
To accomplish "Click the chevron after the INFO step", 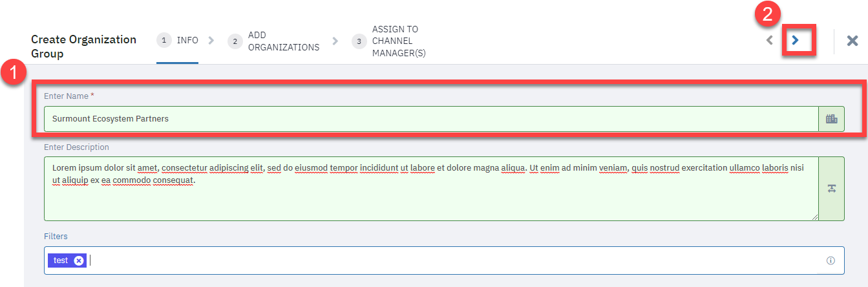I will point(211,40).
